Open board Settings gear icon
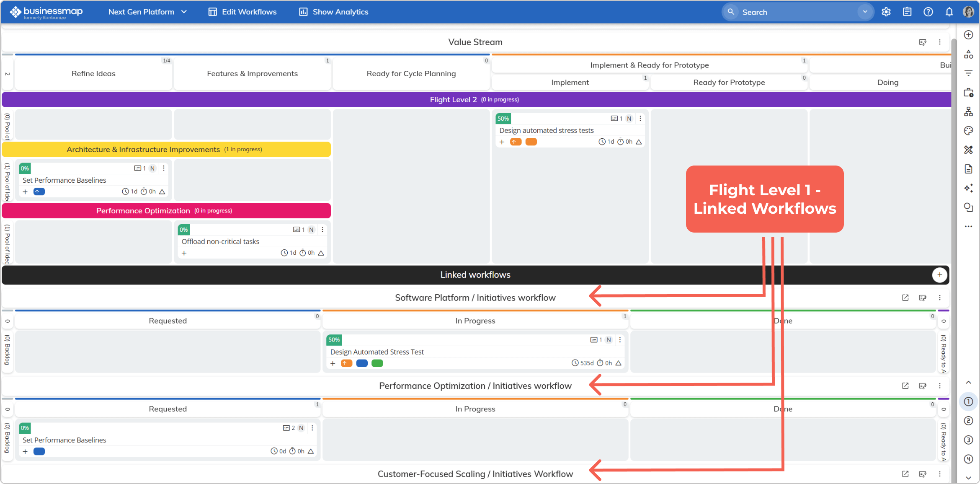 886,11
